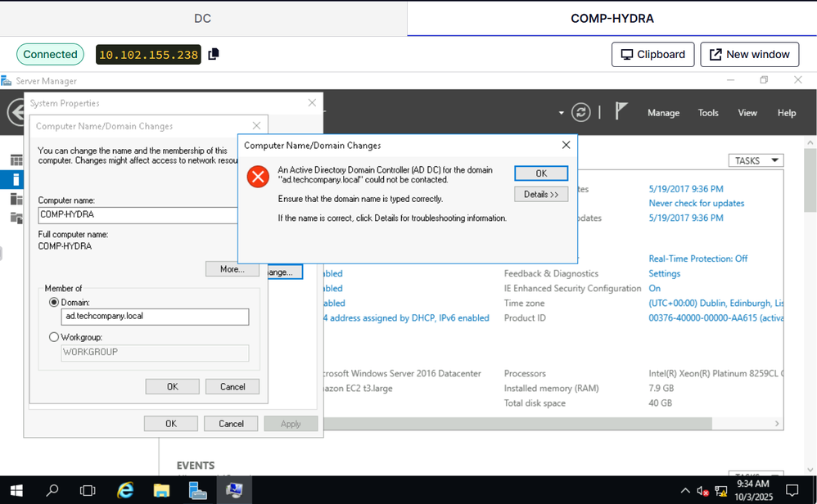The height and width of the screenshot is (504, 817).
Task: Select the Domain radio button
Action: click(x=54, y=303)
